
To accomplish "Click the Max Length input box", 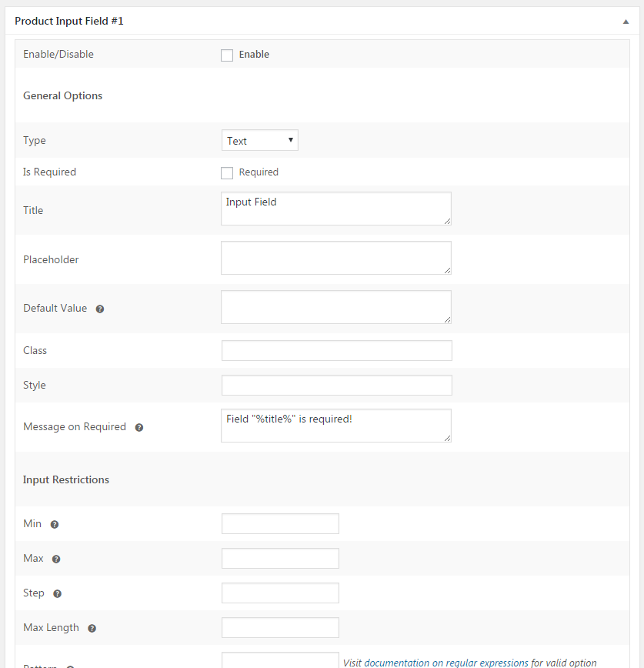I will 280,628.
